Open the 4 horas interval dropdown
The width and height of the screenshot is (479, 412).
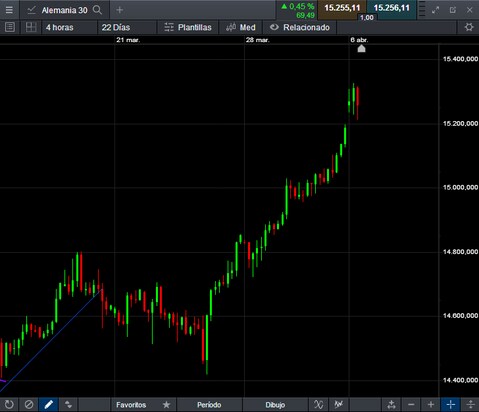pos(69,27)
